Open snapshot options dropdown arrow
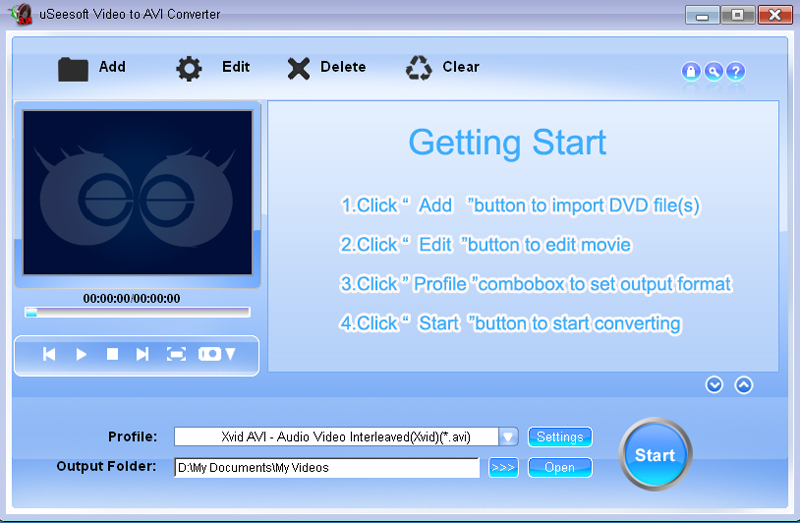 tap(230, 354)
